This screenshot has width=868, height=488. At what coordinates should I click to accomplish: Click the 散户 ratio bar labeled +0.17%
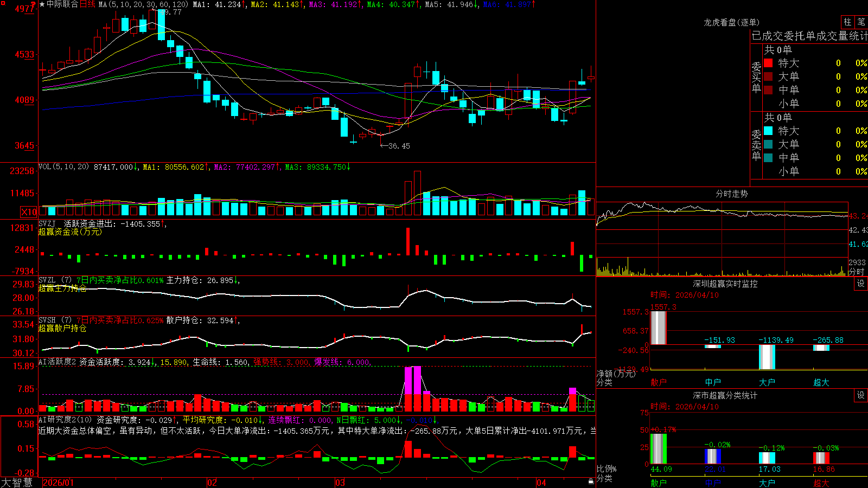659,448
